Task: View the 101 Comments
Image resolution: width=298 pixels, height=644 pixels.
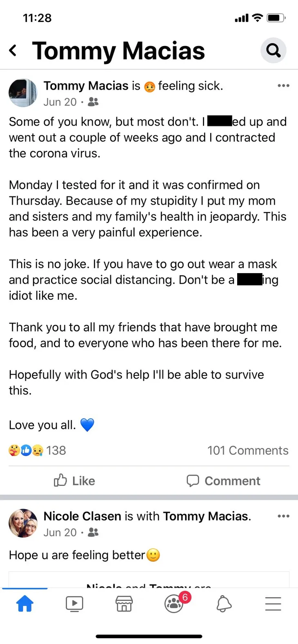Action: point(248,450)
